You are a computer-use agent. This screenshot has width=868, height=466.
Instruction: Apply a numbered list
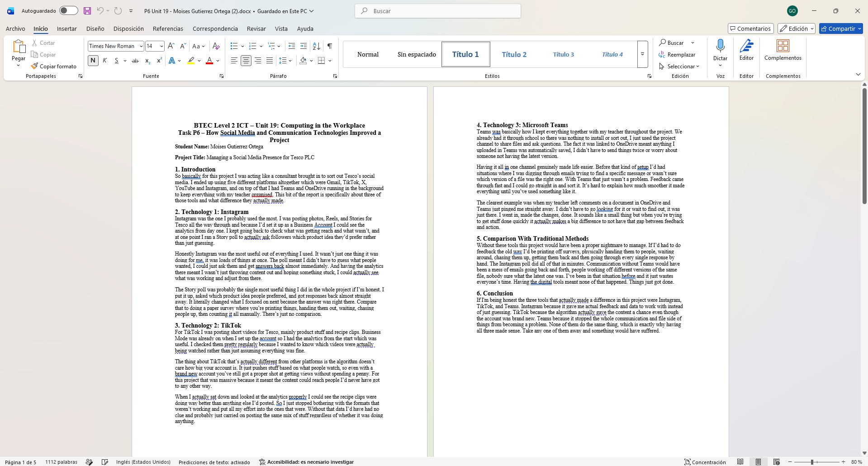tap(253, 46)
